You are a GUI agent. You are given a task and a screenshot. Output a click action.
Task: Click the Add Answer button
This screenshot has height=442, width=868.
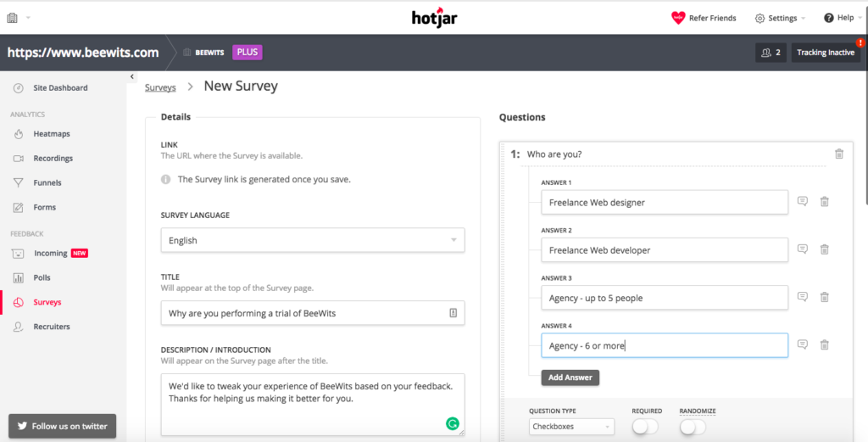pyautogui.click(x=570, y=378)
